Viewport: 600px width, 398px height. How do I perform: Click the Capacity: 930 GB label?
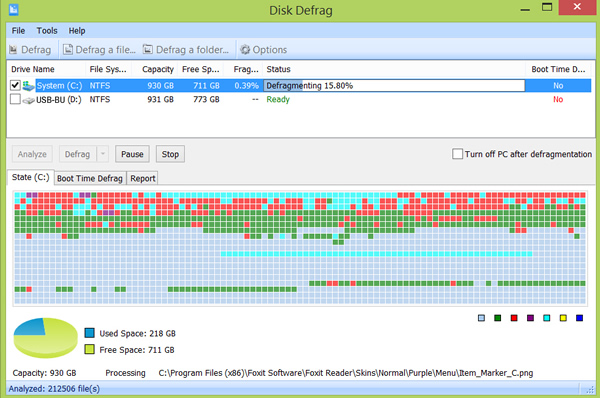tap(44, 373)
